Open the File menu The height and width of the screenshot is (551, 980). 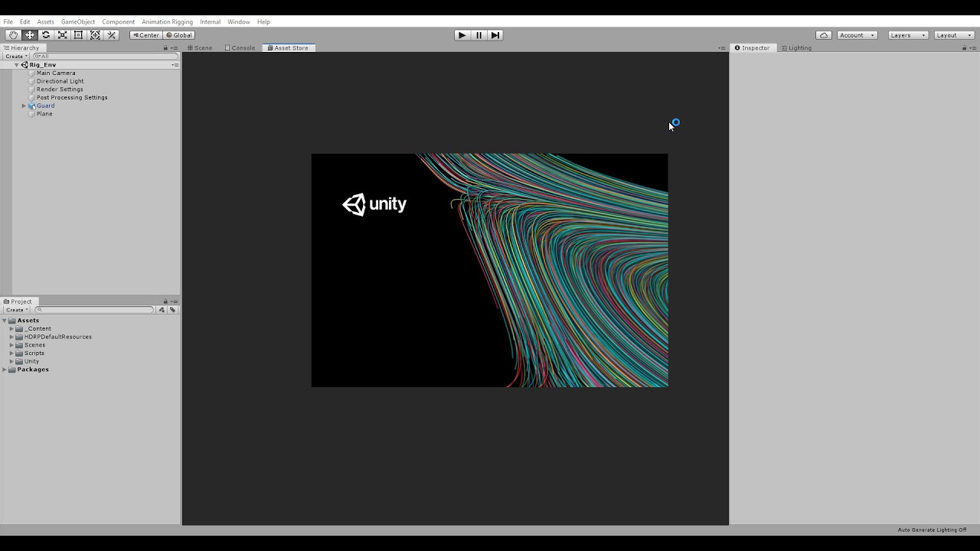[x=8, y=22]
